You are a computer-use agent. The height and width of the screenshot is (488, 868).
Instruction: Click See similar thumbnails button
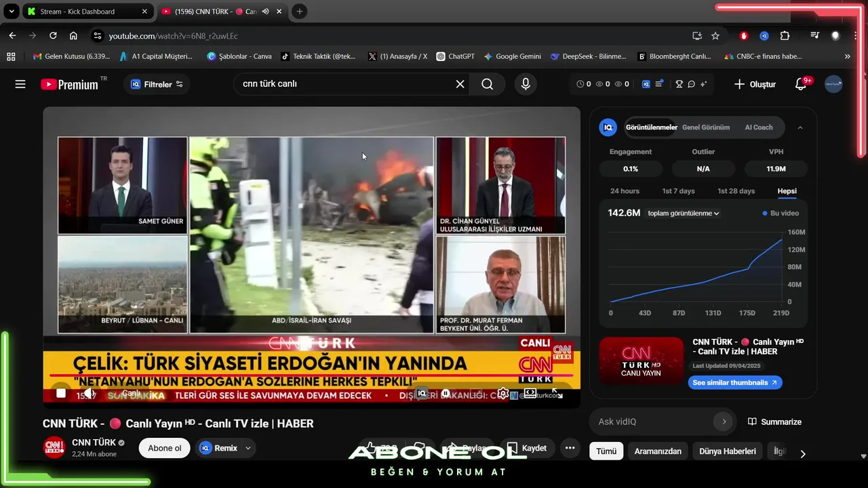(x=734, y=382)
